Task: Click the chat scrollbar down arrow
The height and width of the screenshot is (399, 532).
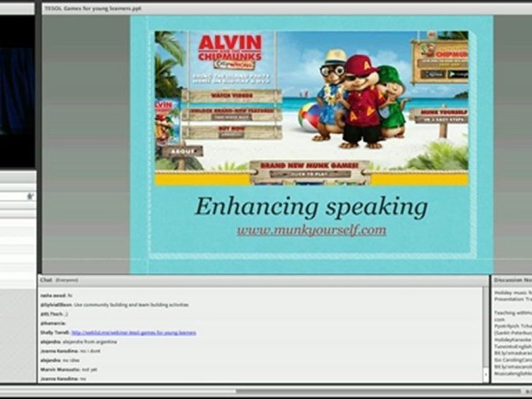Action: click(x=485, y=374)
